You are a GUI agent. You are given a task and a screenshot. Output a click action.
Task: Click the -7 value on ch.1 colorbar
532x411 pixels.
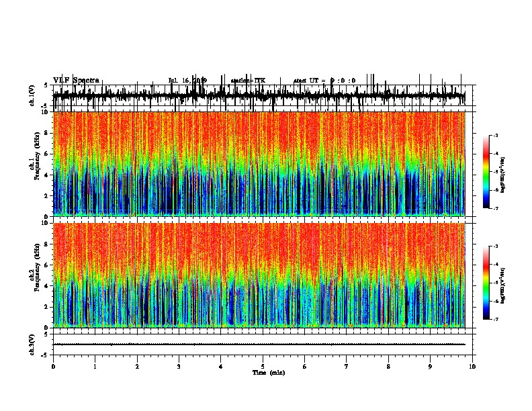click(x=496, y=208)
